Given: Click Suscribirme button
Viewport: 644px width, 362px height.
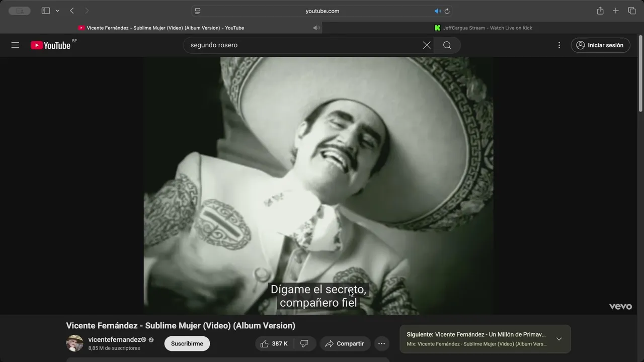Looking at the screenshot, I should point(187,344).
